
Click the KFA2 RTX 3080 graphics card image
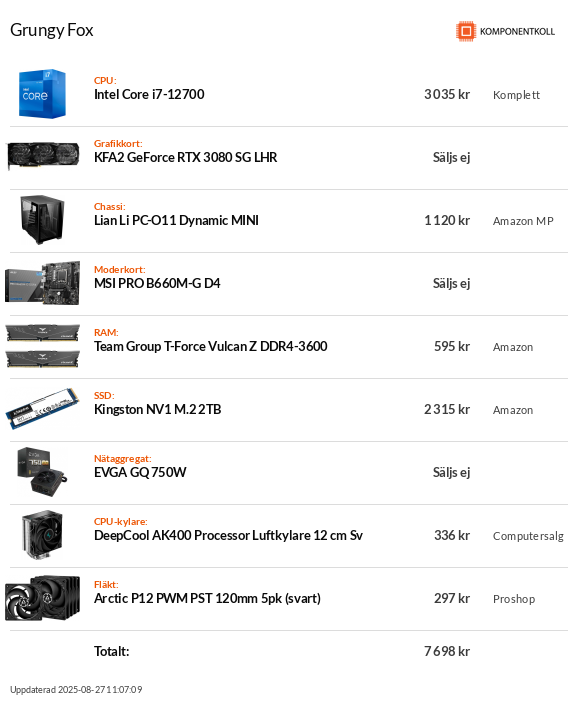coord(43,156)
